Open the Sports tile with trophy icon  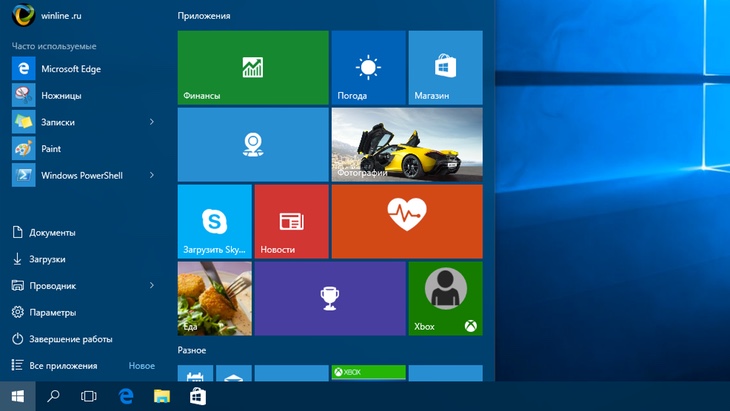[329, 298]
